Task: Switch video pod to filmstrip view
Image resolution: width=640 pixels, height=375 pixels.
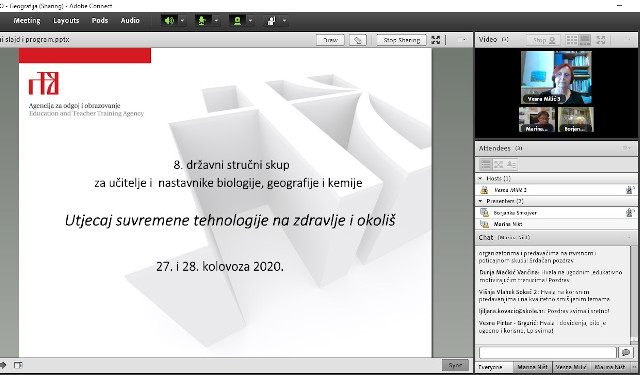Action: 585,40
